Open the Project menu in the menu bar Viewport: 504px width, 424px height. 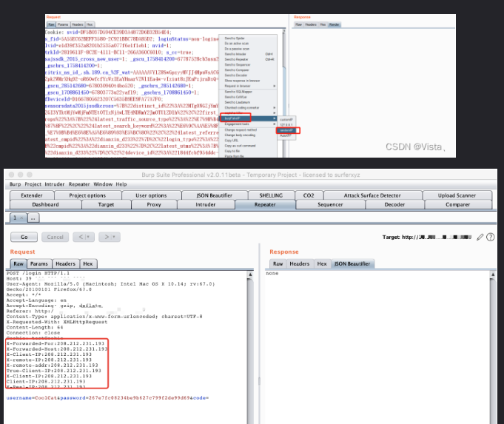33,184
